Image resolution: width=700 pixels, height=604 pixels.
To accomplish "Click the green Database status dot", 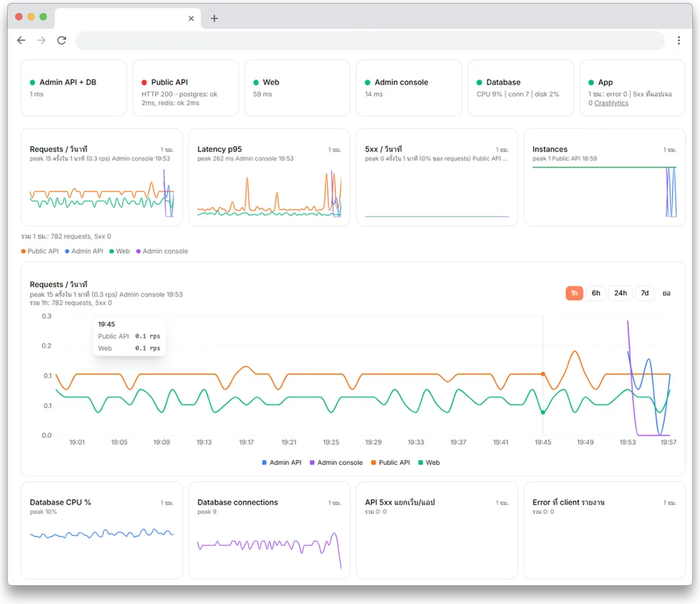I will click(x=479, y=82).
